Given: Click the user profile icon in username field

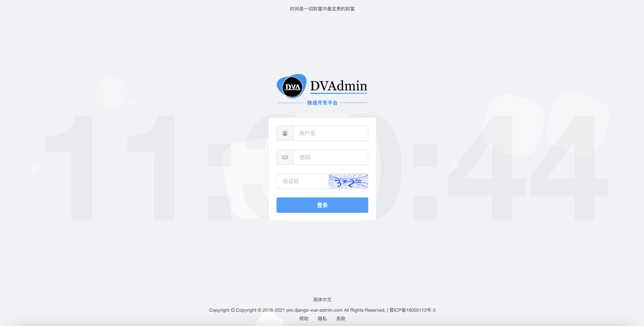Looking at the screenshot, I should click(x=285, y=133).
